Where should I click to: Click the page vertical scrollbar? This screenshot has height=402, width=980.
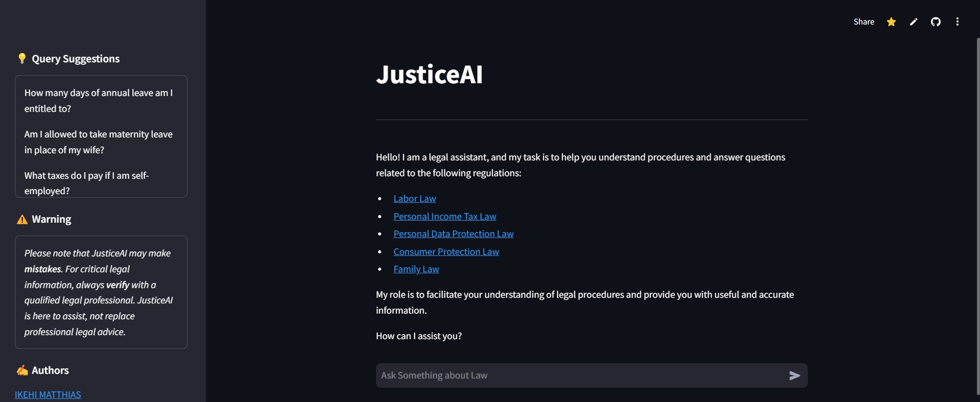(x=977, y=215)
